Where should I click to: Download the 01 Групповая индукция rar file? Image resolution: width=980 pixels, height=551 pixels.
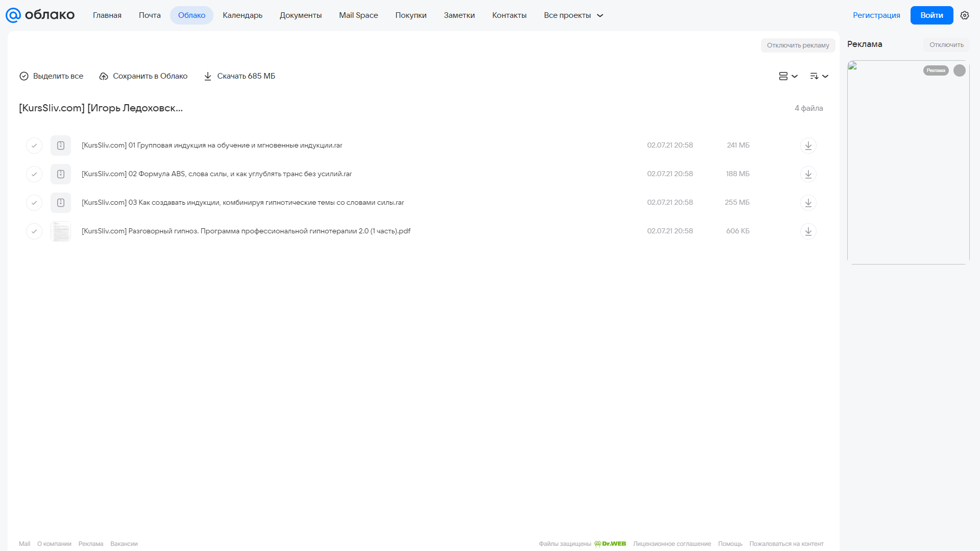808,146
